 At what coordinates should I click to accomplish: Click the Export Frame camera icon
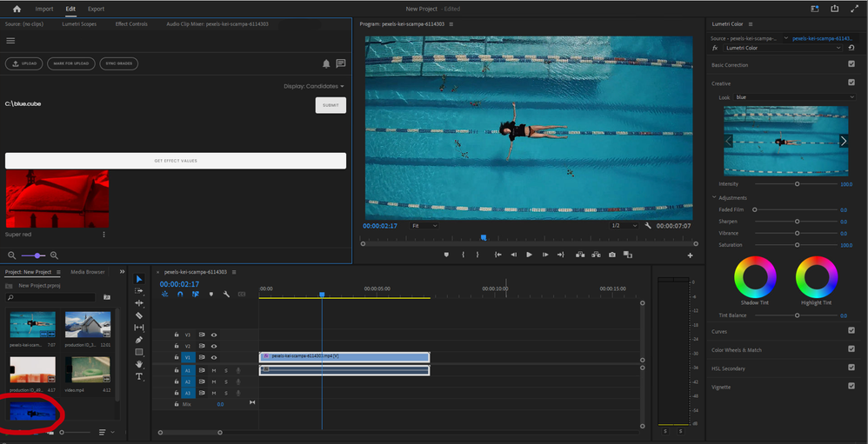pyautogui.click(x=613, y=255)
